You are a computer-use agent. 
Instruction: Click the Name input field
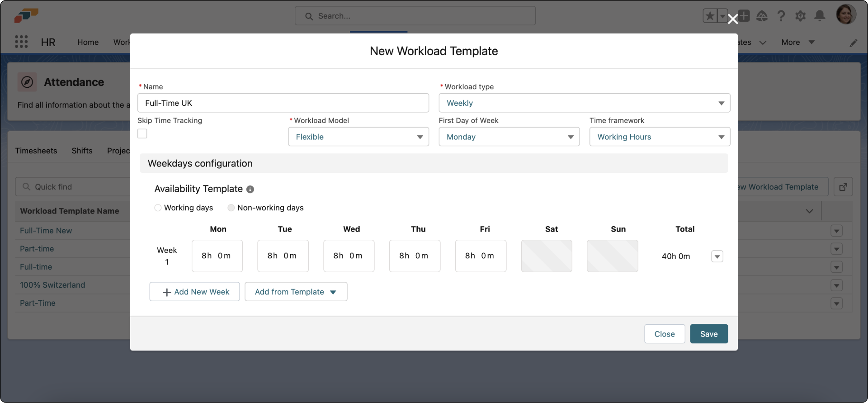[283, 103]
